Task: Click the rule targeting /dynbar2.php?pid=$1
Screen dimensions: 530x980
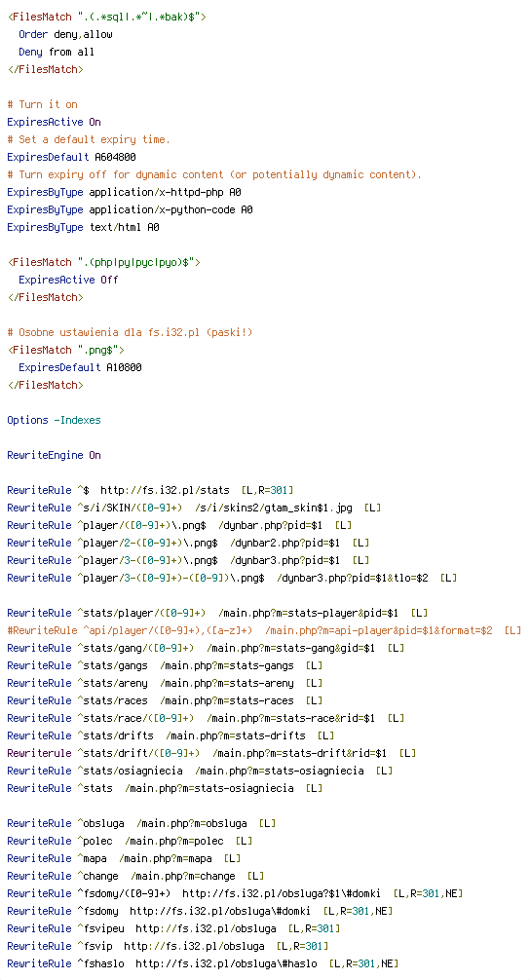Action: pyautogui.click(x=189, y=543)
